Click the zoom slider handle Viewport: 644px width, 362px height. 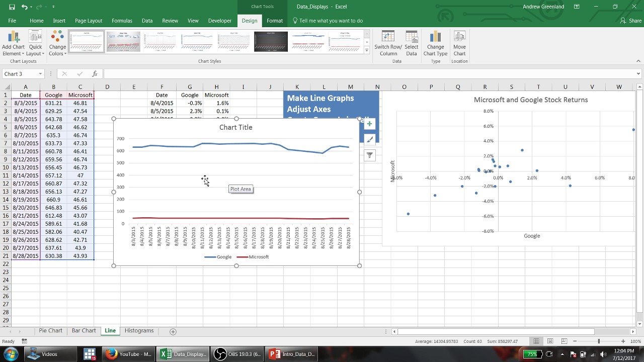click(599, 341)
